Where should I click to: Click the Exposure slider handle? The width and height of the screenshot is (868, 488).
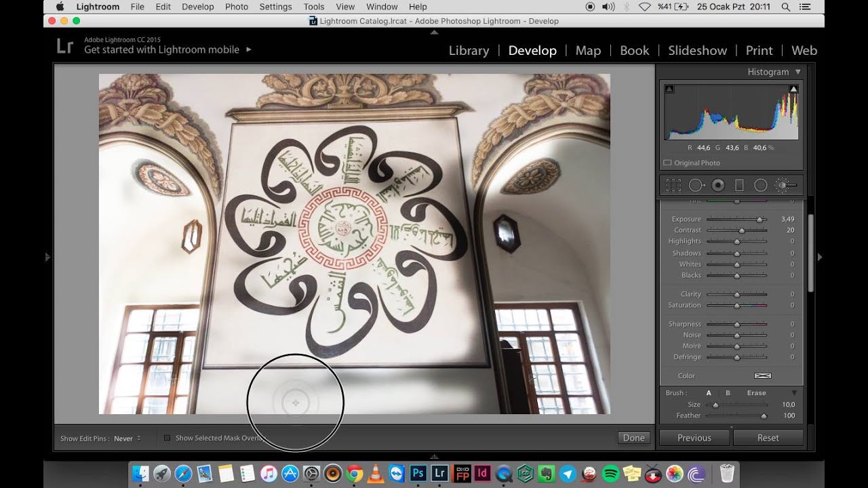pos(760,220)
